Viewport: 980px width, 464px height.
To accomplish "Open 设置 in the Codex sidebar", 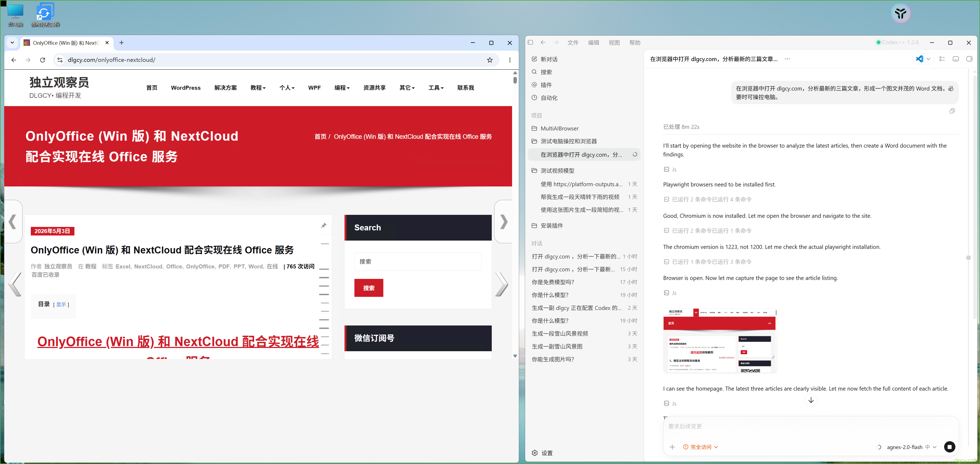I will tap(542, 453).
